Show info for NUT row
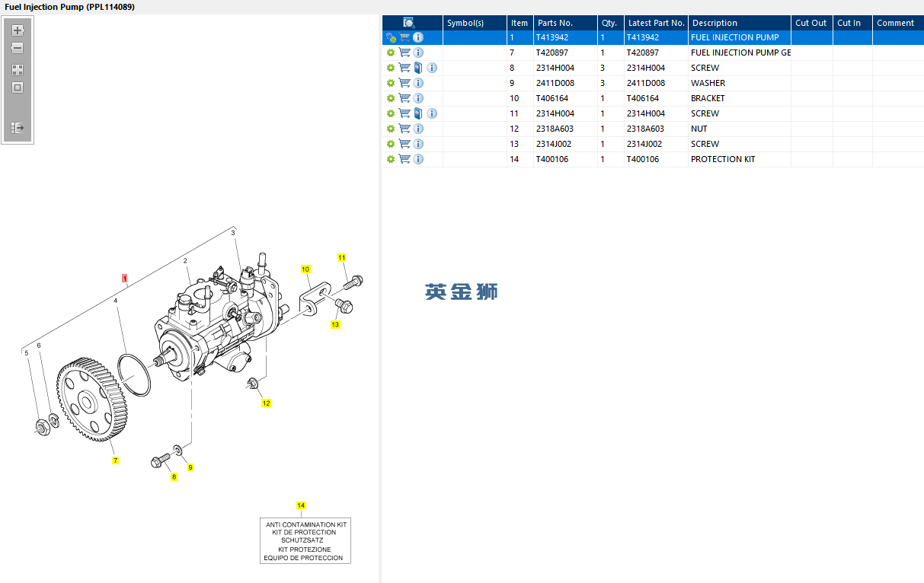The height and width of the screenshot is (583, 924). [418, 129]
